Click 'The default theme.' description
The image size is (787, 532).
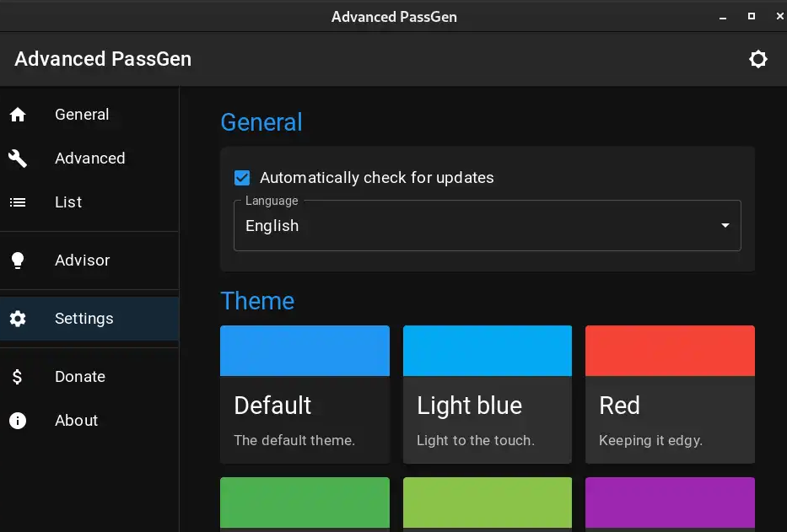tap(294, 441)
